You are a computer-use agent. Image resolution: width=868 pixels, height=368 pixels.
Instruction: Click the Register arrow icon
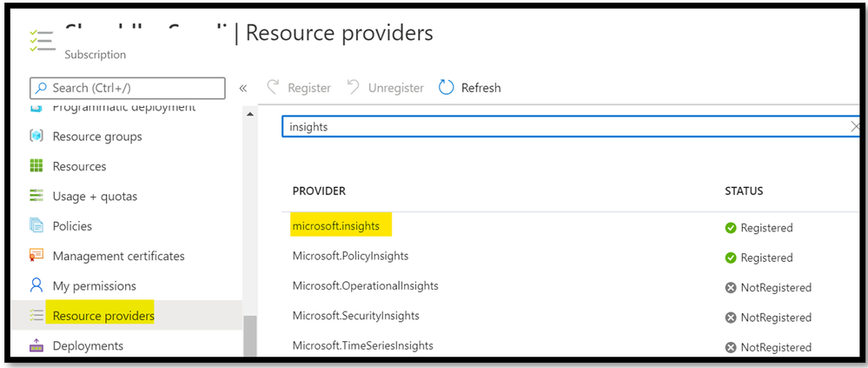click(274, 88)
